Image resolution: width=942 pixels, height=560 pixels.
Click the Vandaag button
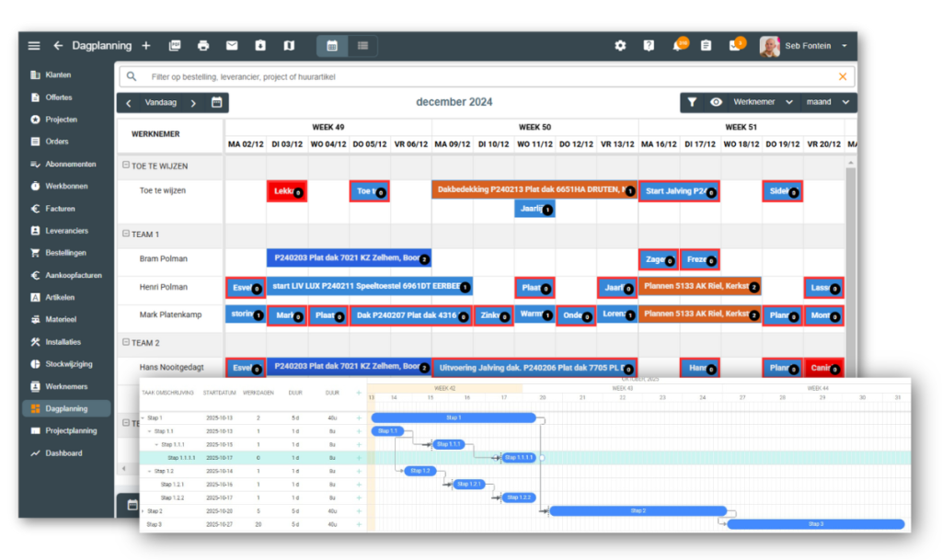[x=161, y=103]
